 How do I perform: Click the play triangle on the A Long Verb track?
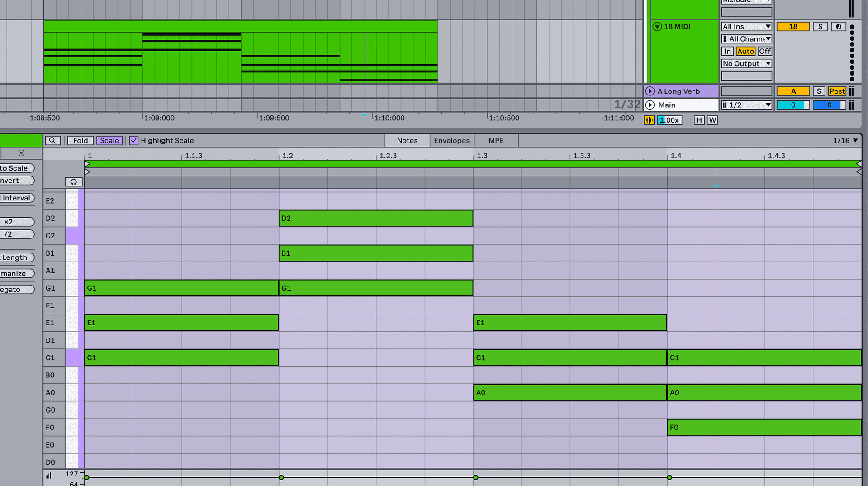(650, 91)
